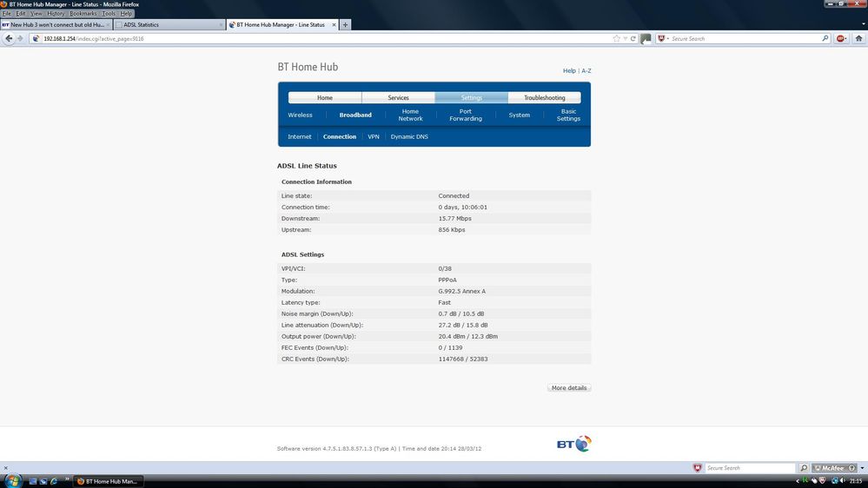Open the Help link
The width and height of the screenshot is (868, 488).
coord(569,71)
